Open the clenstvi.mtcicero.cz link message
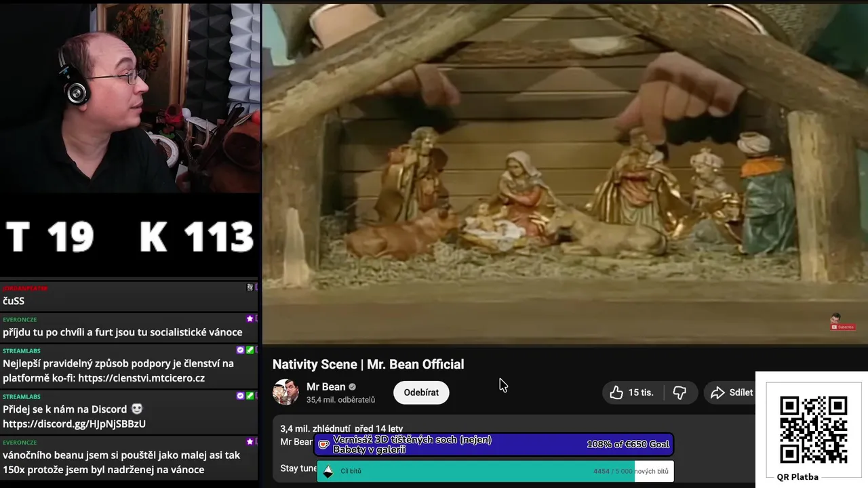 coord(118,371)
